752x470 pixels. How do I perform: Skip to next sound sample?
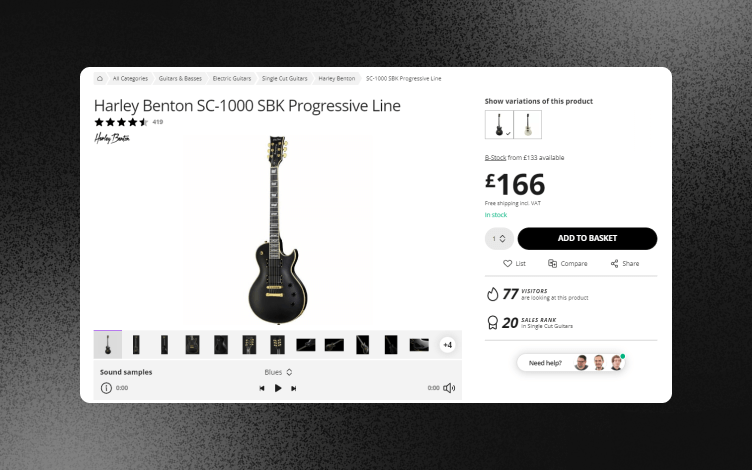tap(294, 388)
